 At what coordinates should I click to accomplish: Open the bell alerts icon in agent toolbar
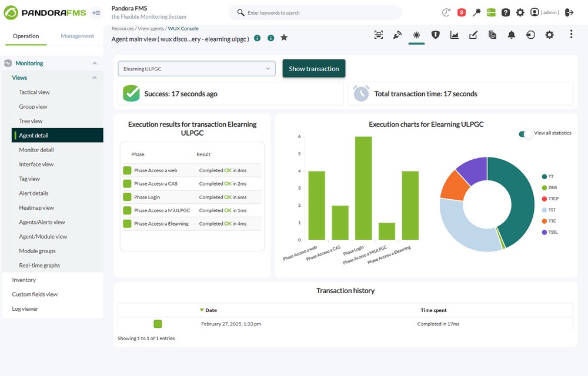512,35
